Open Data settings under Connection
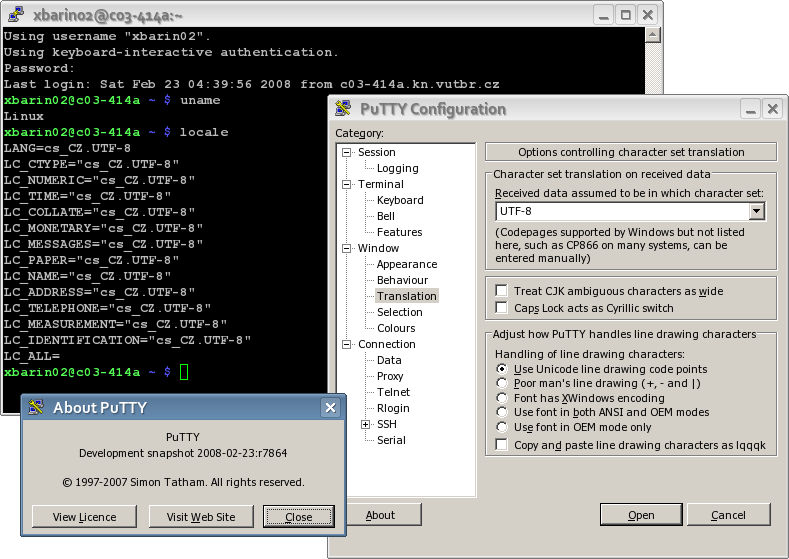Viewport: 789px width, 559px height. [x=389, y=360]
